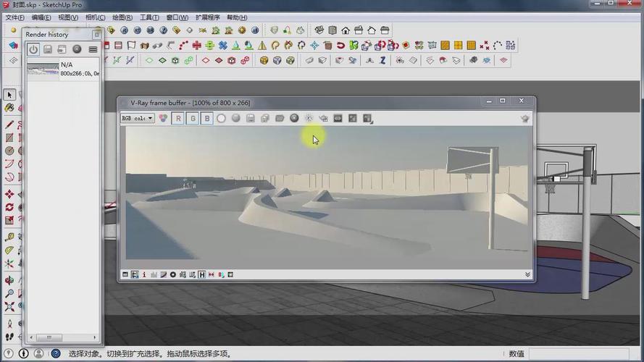Open the Render history options menu icon
644x362 pixels.
click(93, 49)
